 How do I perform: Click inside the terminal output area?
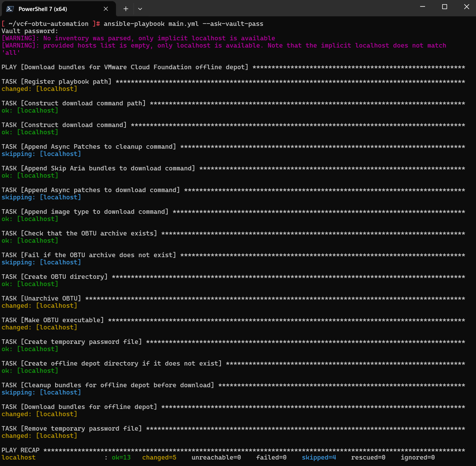(238, 247)
